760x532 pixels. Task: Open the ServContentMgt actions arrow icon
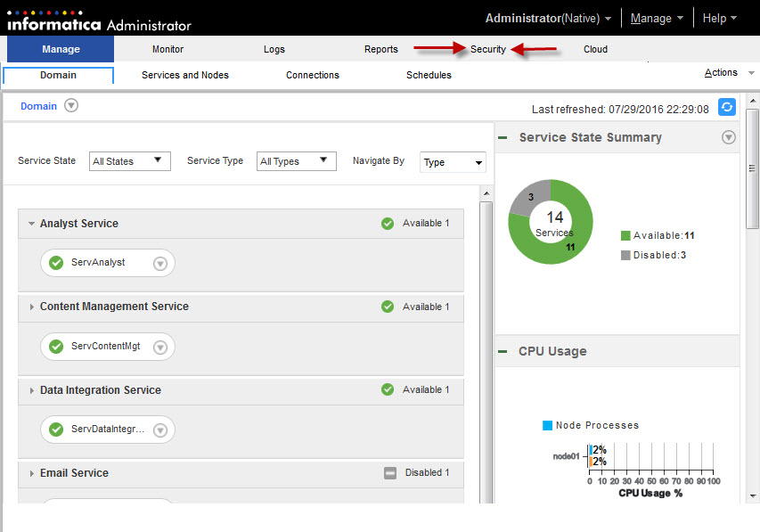click(160, 348)
